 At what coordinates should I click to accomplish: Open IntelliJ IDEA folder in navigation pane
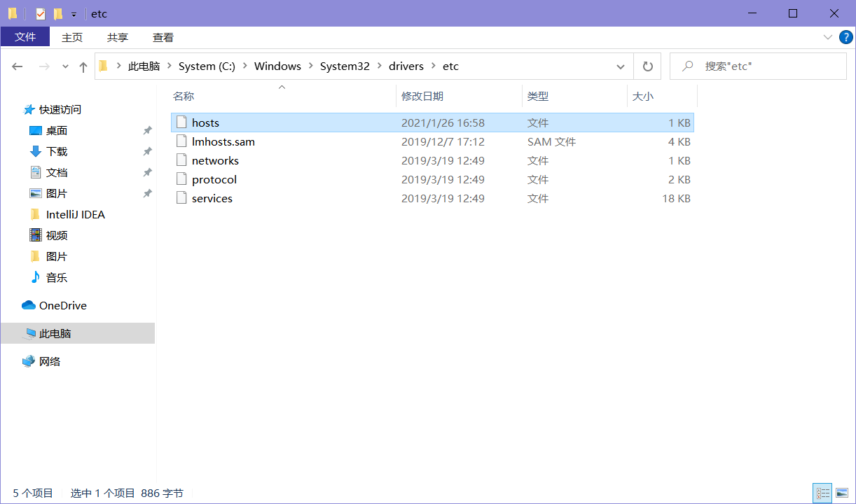pos(75,214)
